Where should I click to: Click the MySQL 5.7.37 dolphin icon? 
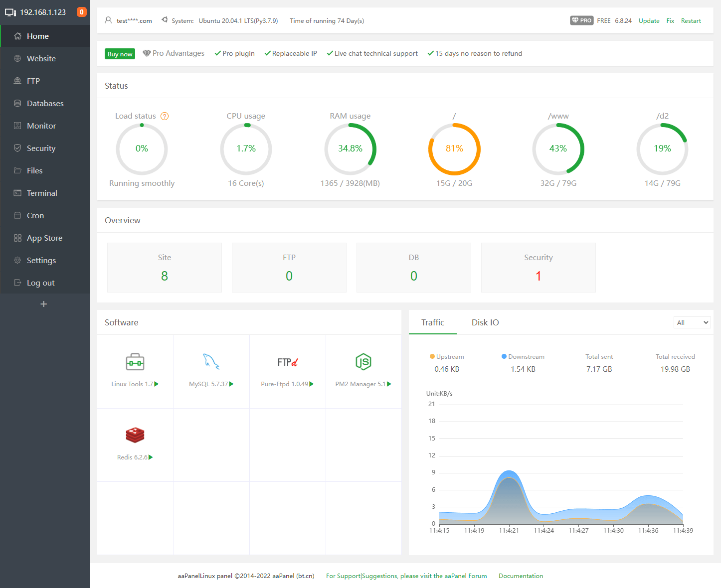(x=211, y=362)
